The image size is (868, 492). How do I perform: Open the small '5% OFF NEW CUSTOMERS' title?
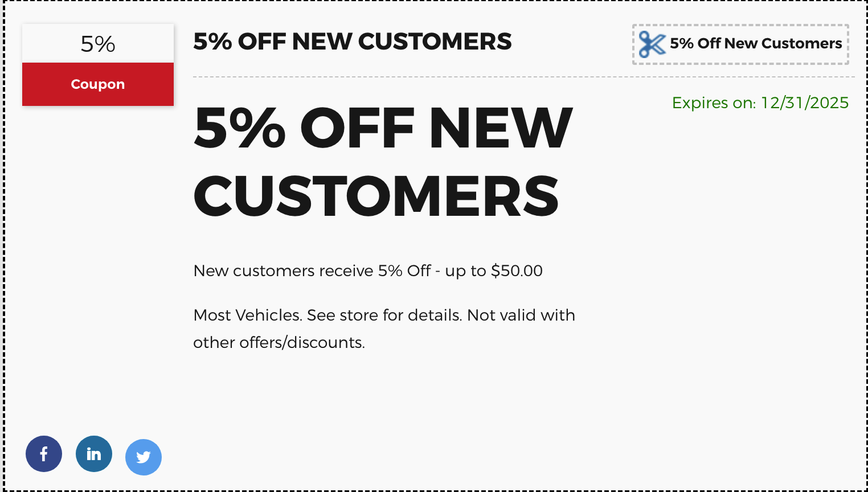[x=353, y=42]
